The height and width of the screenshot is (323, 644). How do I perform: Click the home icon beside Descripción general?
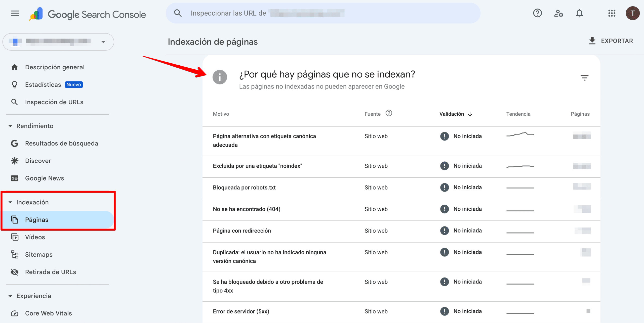click(15, 67)
